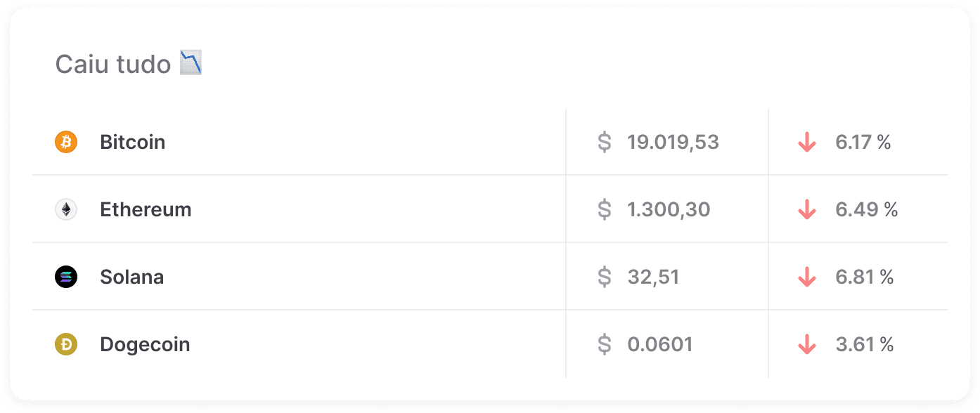Click the down arrow on the Dogecoin row

pyautogui.click(x=807, y=344)
